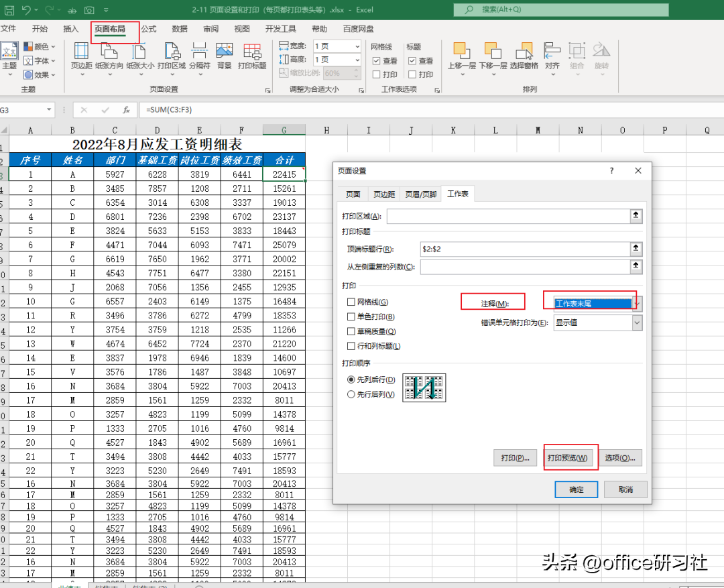Viewport: 724px width, 588px height.
Task: Open cell errors as (显示值) dropdown
Action: 638,322
